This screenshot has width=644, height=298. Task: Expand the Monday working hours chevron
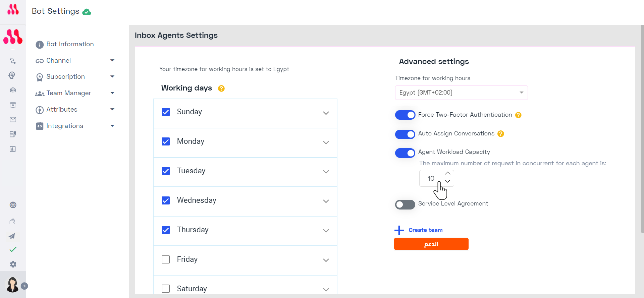click(x=326, y=143)
